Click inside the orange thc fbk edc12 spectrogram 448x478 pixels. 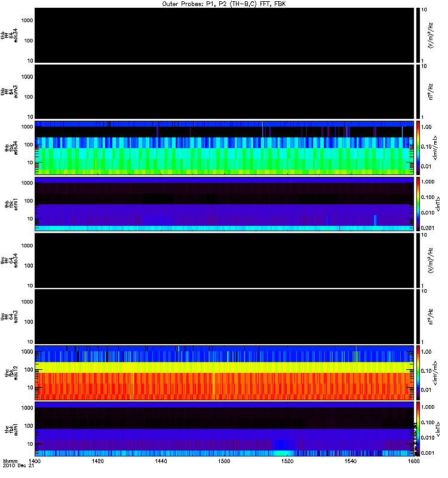(225, 372)
